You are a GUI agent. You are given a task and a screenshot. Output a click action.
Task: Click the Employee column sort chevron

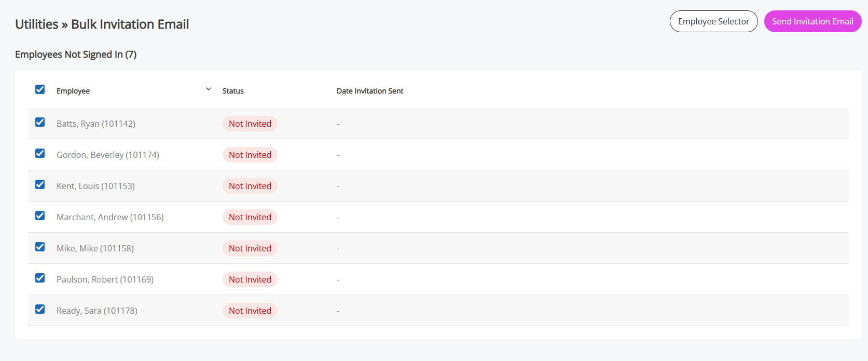pos(209,89)
